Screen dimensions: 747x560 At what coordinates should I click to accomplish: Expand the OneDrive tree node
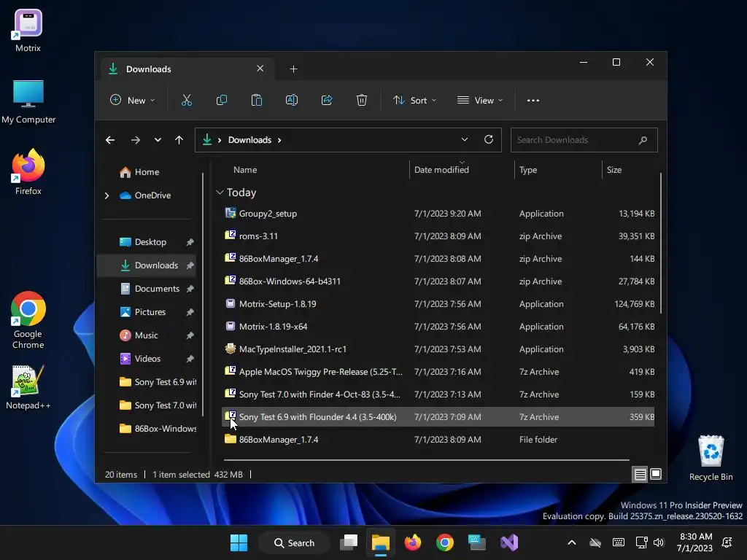tap(107, 195)
